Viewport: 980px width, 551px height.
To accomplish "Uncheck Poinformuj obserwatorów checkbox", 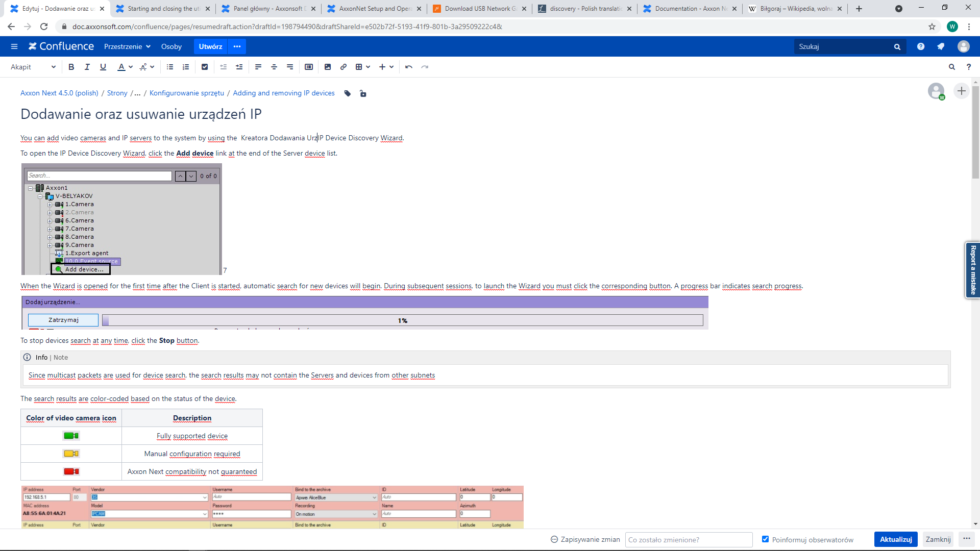I will (765, 539).
